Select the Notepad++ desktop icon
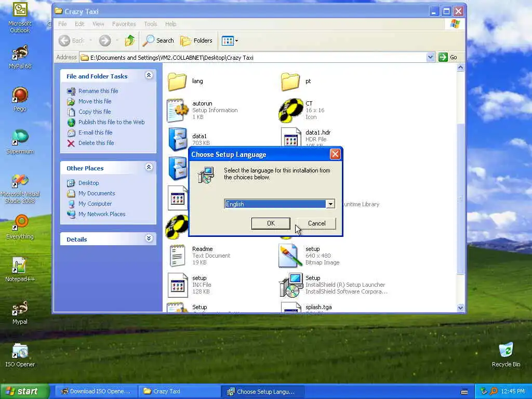532x399 pixels. pyautogui.click(x=20, y=270)
